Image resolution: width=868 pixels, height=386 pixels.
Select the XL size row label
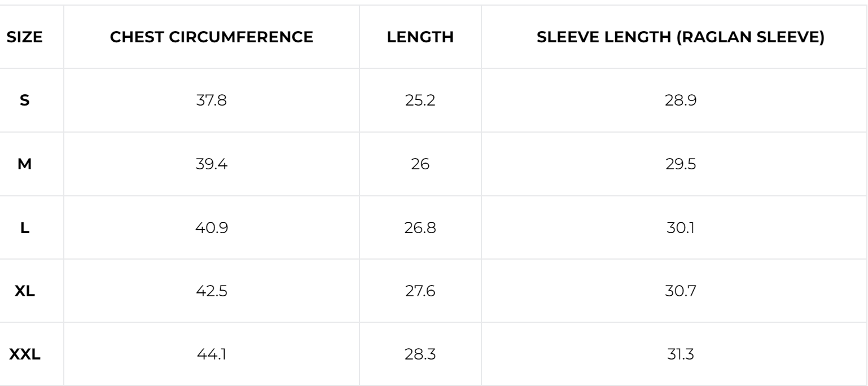(25, 292)
